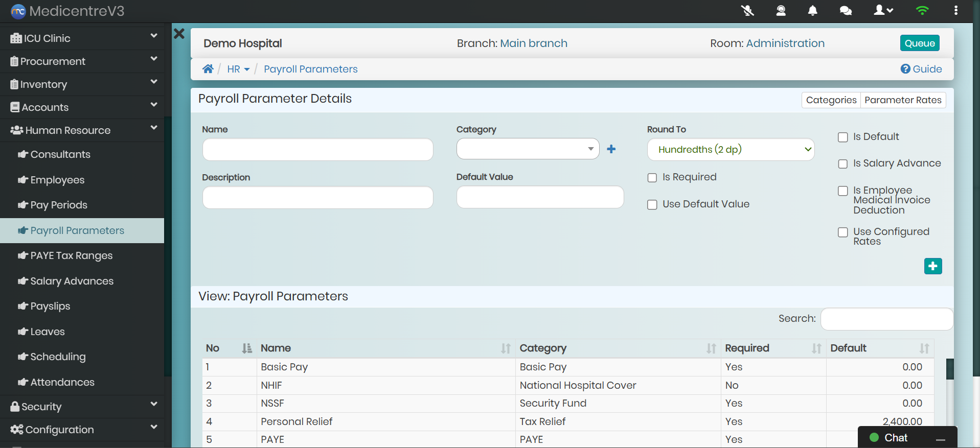Click the muted microphone icon in top bar
980x448 pixels.
tap(747, 11)
